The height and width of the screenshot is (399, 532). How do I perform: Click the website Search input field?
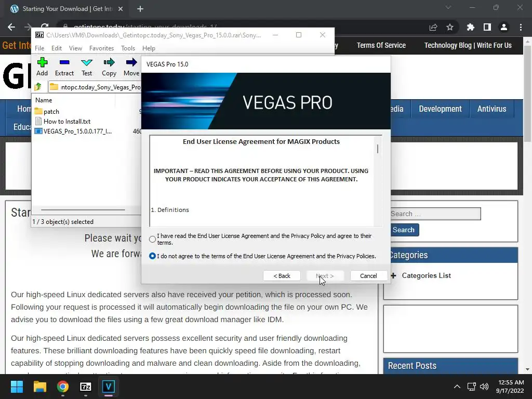[436, 214]
